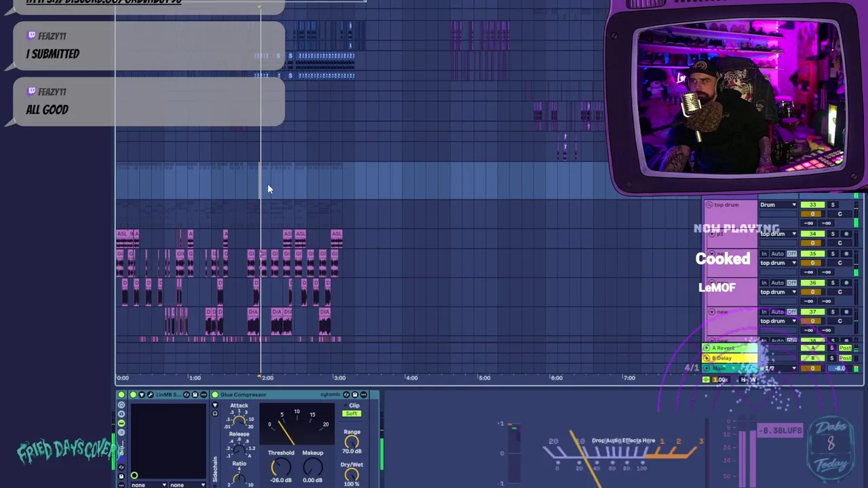Screen dimensions: 868x488
Task: Arm track 36 for recording
Action: click(x=846, y=283)
